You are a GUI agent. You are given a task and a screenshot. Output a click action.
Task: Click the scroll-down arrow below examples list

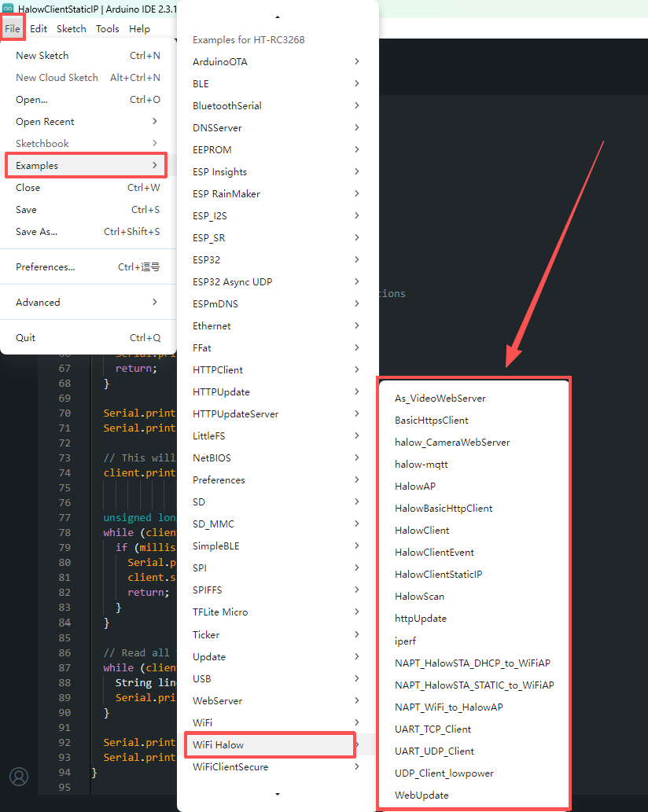(278, 794)
